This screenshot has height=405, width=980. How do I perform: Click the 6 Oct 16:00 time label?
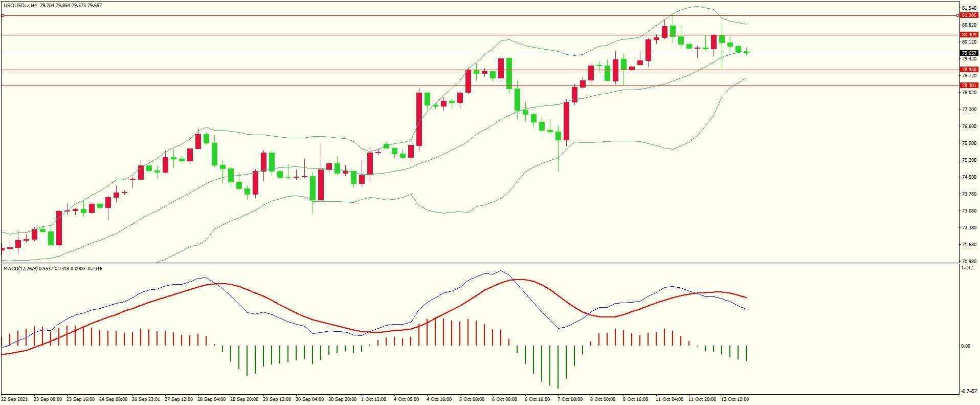[x=538, y=399]
